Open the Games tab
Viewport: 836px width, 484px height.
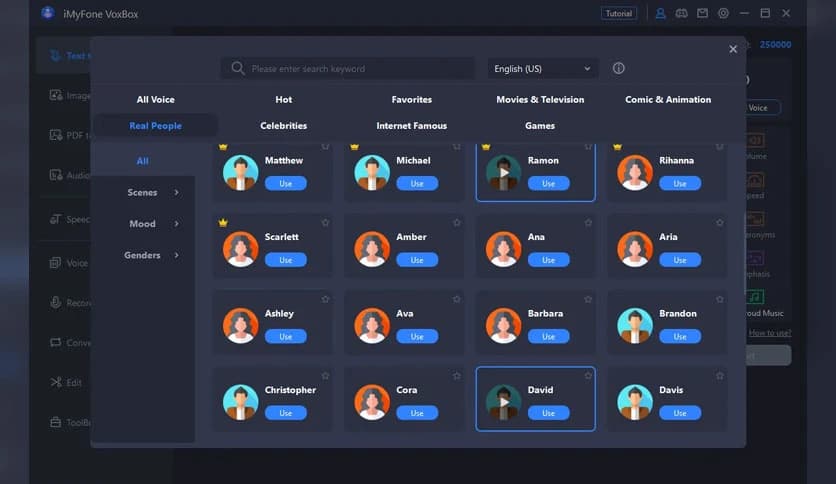pyautogui.click(x=540, y=126)
